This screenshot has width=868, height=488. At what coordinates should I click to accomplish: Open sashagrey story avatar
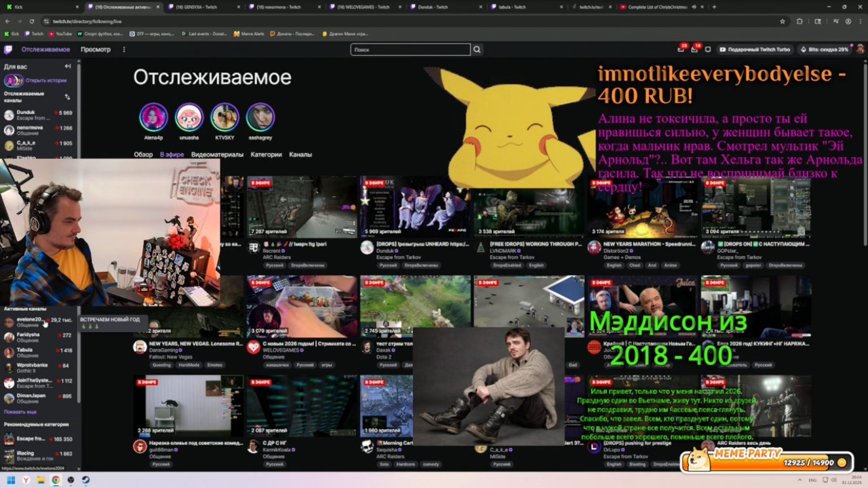click(x=260, y=117)
